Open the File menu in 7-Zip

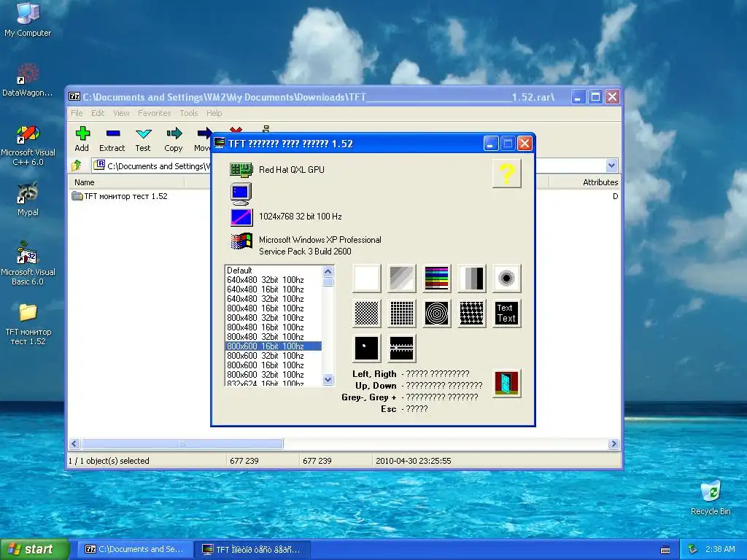(77, 113)
